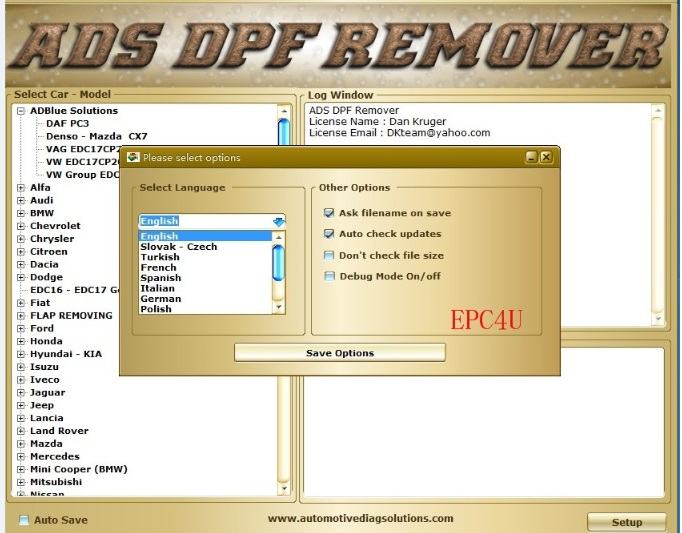Expand the Audi tree node
The image size is (682, 533).
tap(20, 201)
